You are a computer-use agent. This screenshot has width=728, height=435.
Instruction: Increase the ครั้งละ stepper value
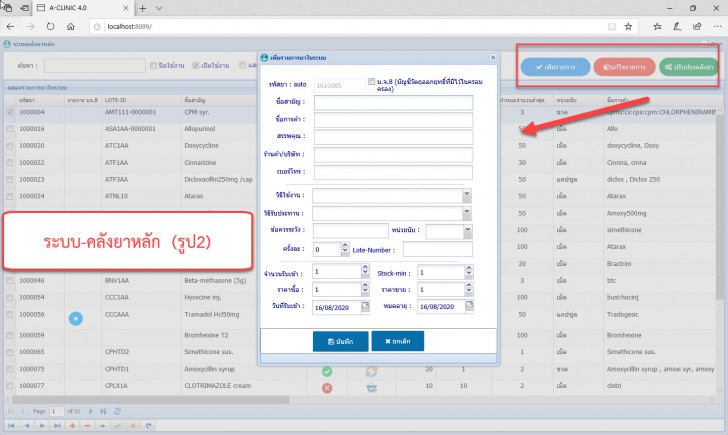click(344, 246)
